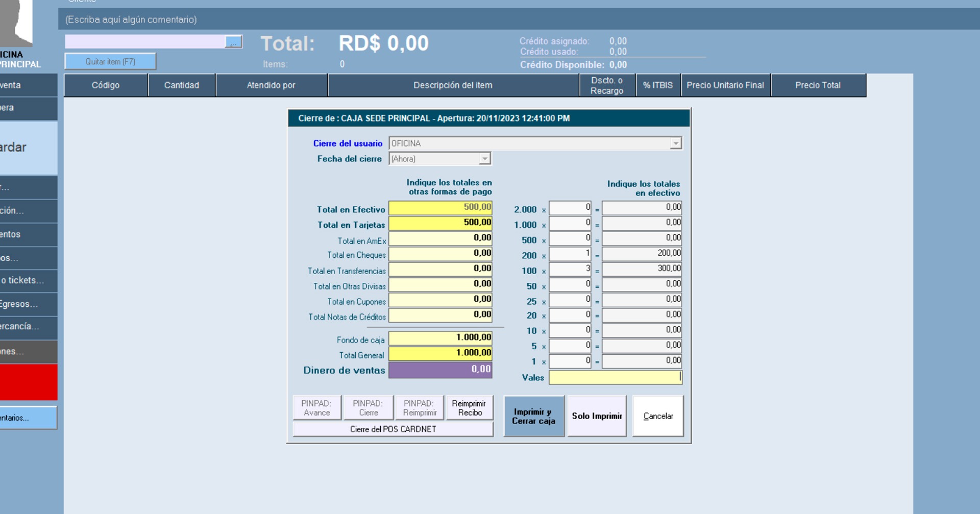Screen dimensions: 980x514
Task: Click the Imprimir y Cerrar caja button
Action: pyautogui.click(x=533, y=416)
